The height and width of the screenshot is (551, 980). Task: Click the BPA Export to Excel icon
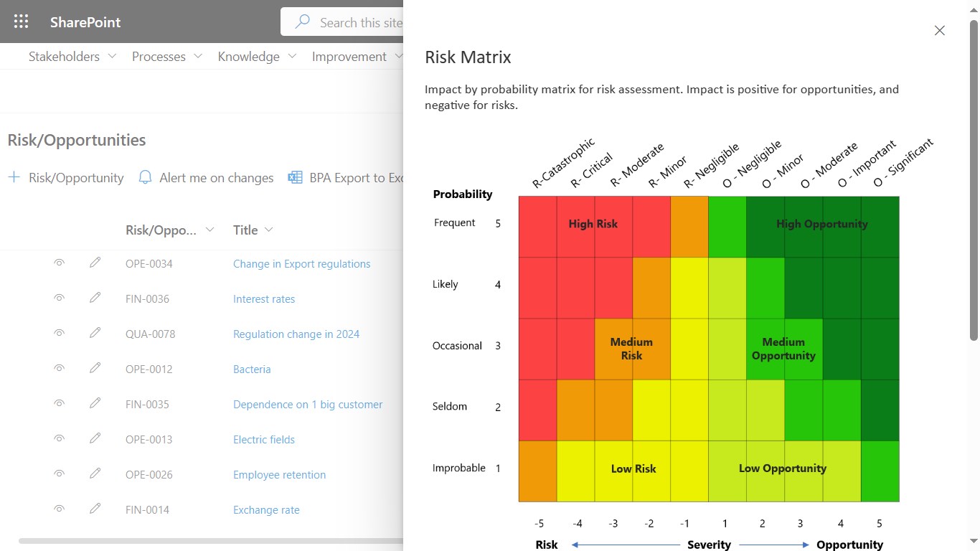pyautogui.click(x=295, y=177)
